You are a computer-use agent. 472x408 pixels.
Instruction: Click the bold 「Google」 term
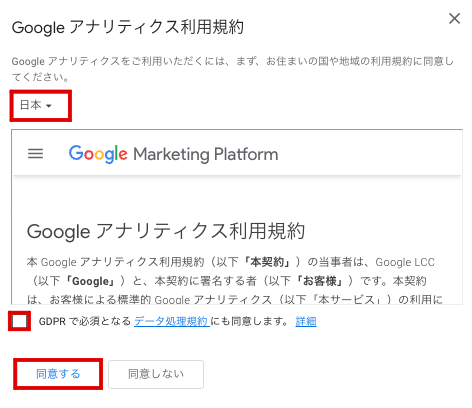point(90,281)
